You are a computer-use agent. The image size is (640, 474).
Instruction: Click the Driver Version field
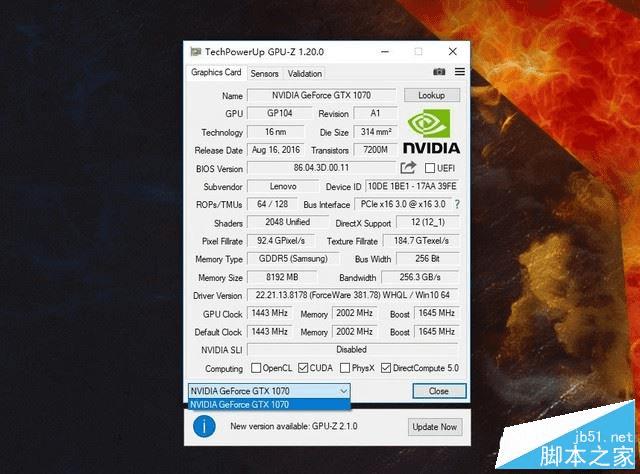coord(353,295)
